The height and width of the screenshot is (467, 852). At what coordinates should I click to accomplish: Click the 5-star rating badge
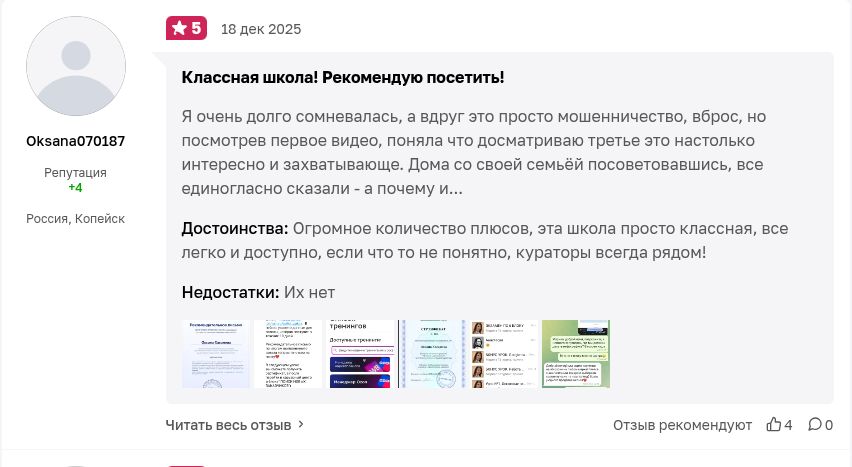pos(185,28)
